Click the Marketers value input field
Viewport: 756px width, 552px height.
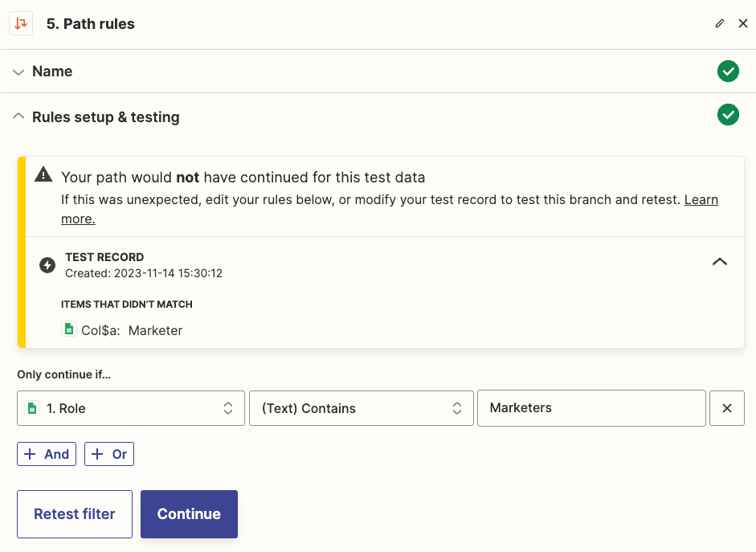(591, 408)
